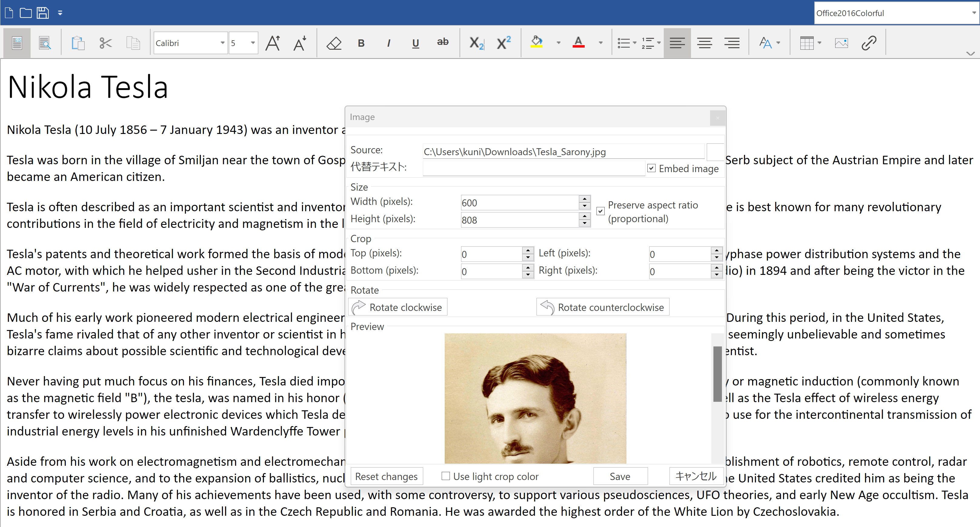
Task: Open the text styles icon
Action: (x=765, y=43)
